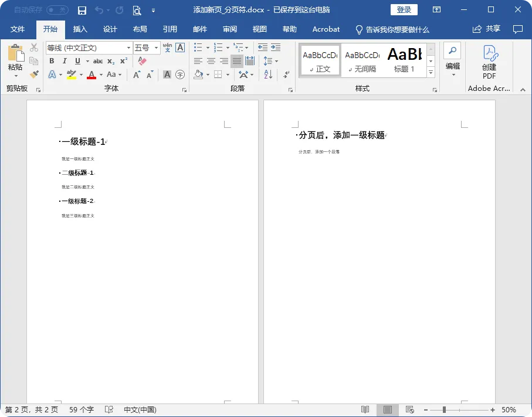
Task: Toggle Italic formatting
Action: (x=65, y=61)
